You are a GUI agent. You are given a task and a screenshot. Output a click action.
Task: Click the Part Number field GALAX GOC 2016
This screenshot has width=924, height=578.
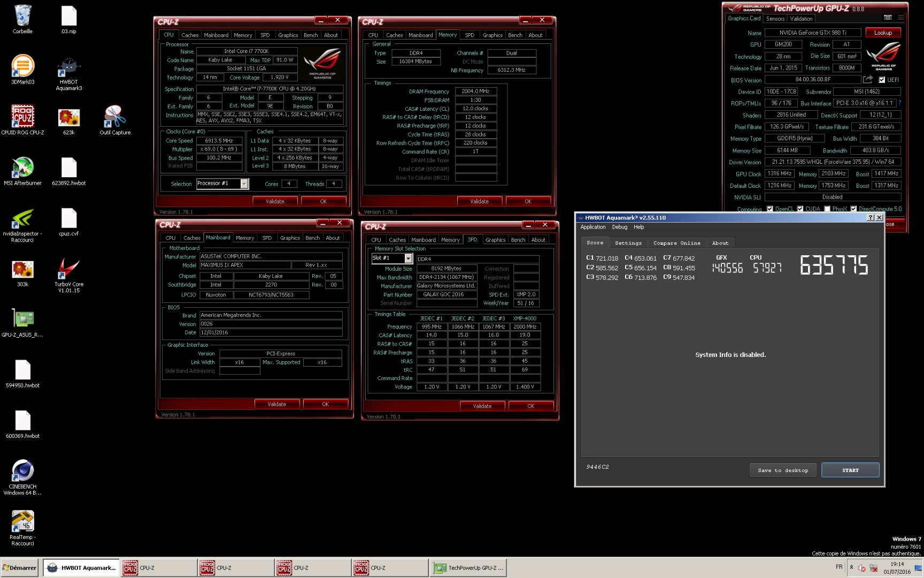pyautogui.click(x=446, y=294)
